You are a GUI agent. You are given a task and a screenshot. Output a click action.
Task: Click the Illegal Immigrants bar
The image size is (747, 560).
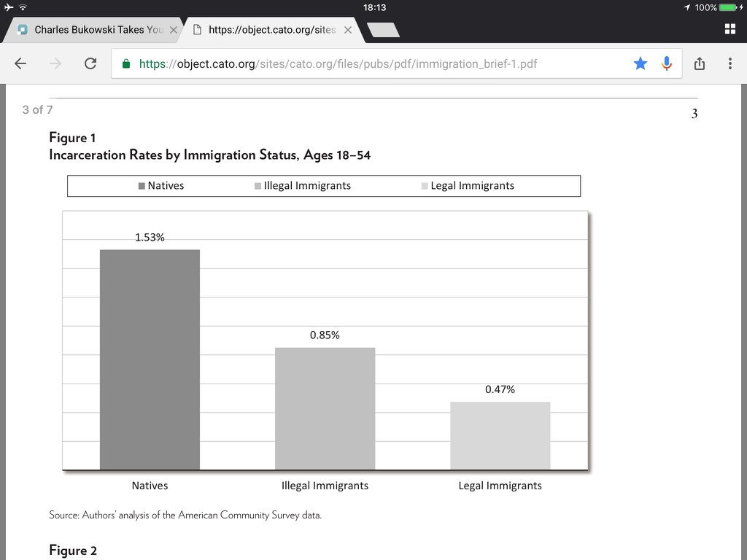[325, 408]
